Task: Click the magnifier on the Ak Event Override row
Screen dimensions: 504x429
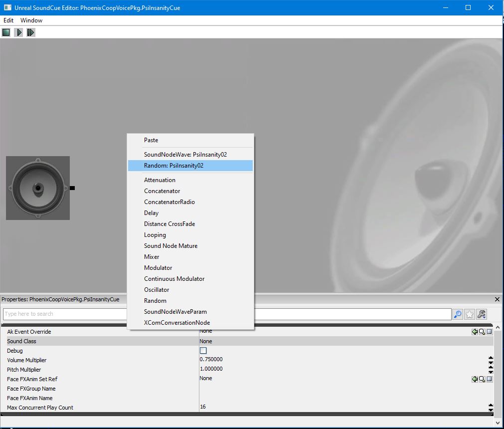Action: (x=482, y=332)
